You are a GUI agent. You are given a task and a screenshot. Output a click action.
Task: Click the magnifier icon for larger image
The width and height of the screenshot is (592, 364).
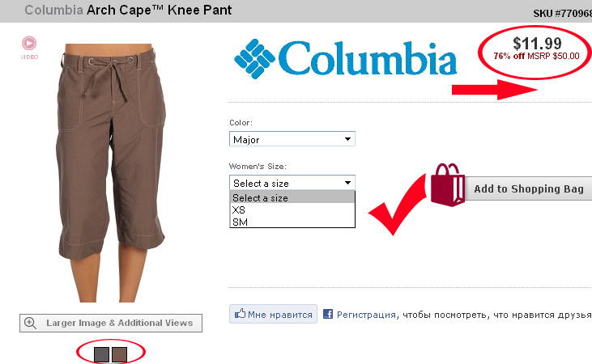pos(30,324)
